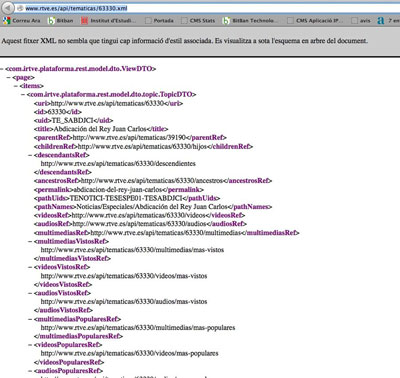
Task: Open the Bitban bookmark
Action: pyautogui.click(x=60, y=21)
